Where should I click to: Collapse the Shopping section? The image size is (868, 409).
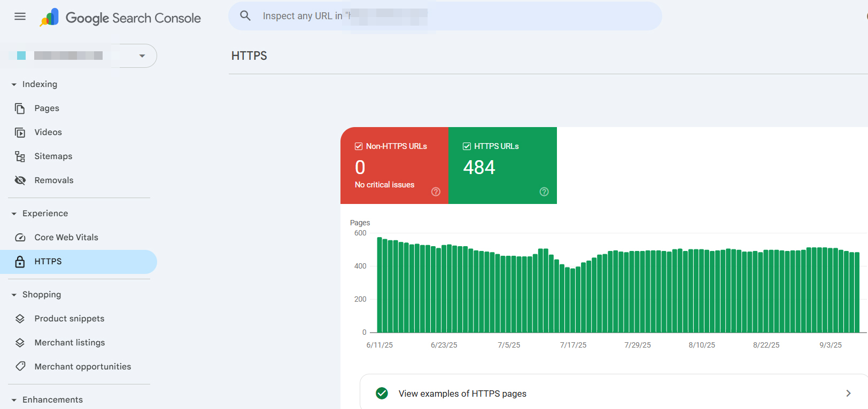pyautogui.click(x=14, y=295)
